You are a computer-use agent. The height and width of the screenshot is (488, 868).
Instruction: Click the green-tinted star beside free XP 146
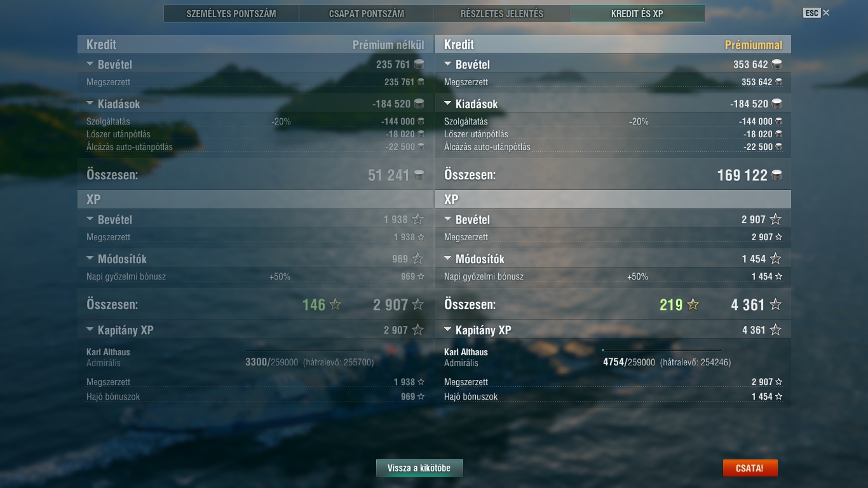[335, 304]
